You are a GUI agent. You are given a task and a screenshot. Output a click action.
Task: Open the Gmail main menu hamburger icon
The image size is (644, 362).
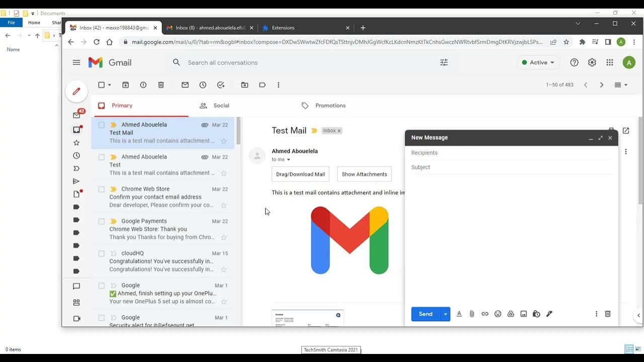[76, 62]
